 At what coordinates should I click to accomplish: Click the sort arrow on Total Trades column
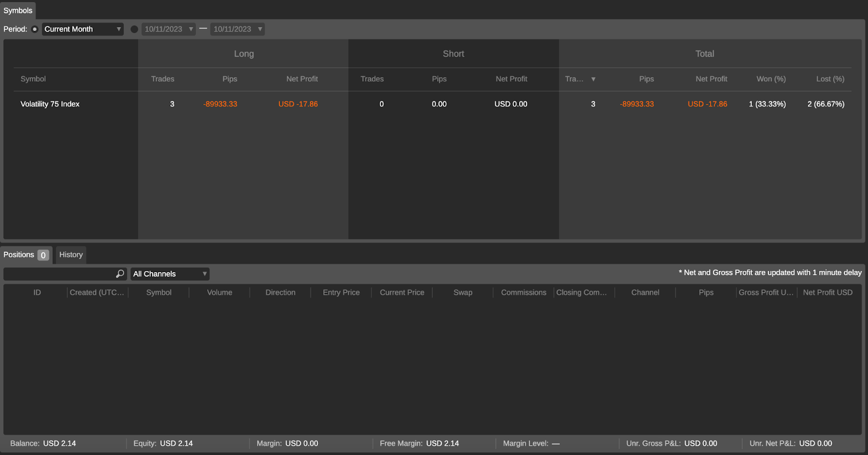pyautogui.click(x=593, y=79)
